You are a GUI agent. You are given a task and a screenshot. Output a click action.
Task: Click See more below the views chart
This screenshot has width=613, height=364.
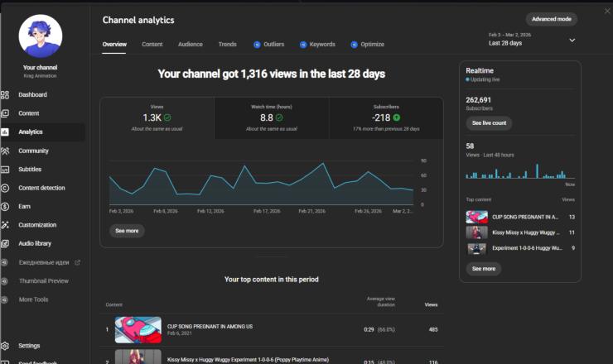point(127,231)
